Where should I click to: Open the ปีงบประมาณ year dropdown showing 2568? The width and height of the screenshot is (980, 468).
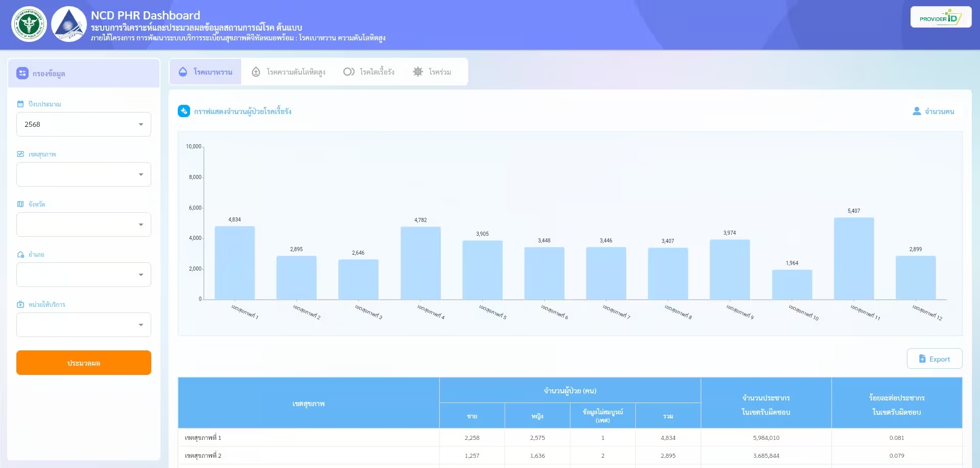[x=83, y=124]
